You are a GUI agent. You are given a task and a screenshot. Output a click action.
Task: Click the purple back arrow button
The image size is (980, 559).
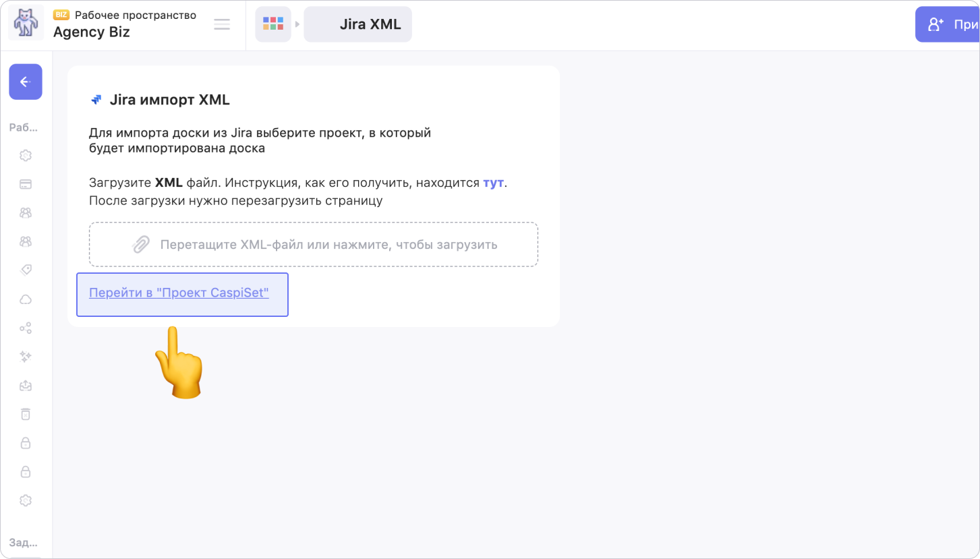(26, 82)
